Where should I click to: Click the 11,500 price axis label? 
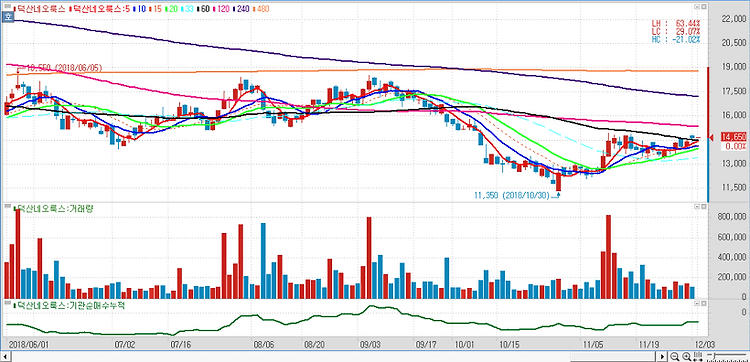pos(734,187)
